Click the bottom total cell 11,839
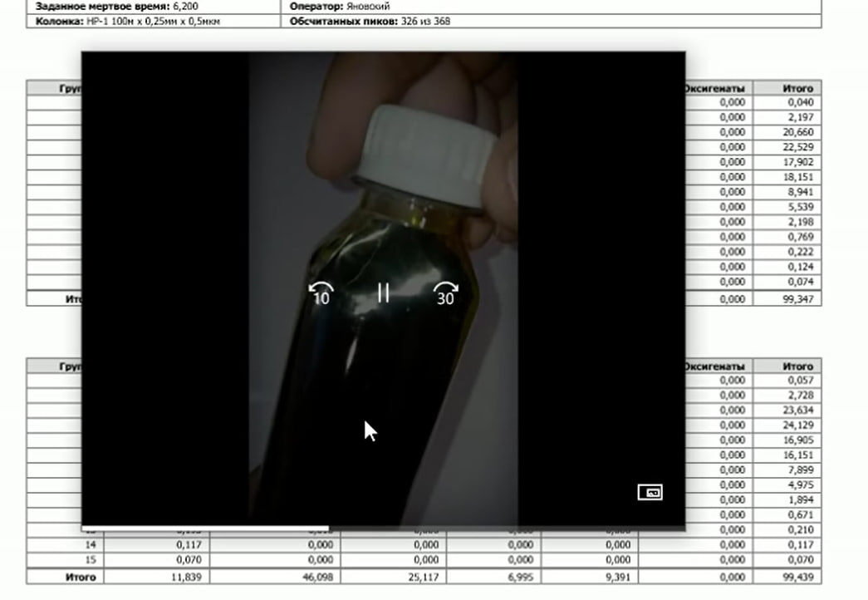 pos(157,577)
